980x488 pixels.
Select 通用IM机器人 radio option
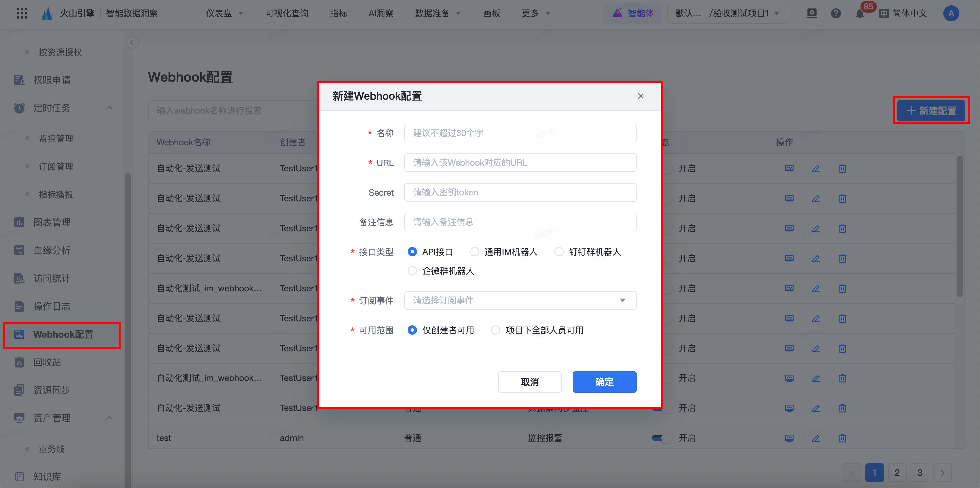point(474,252)
